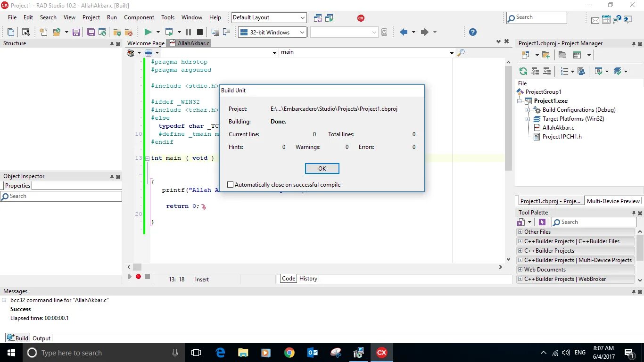Click the Save icon in the toolbar
Image resolution: width=644 pixels, height=362 pixels.
76,32
